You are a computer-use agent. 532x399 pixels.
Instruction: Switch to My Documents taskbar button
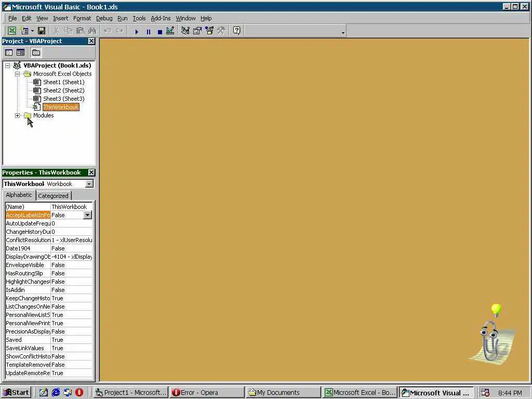(x=284, y=393)
